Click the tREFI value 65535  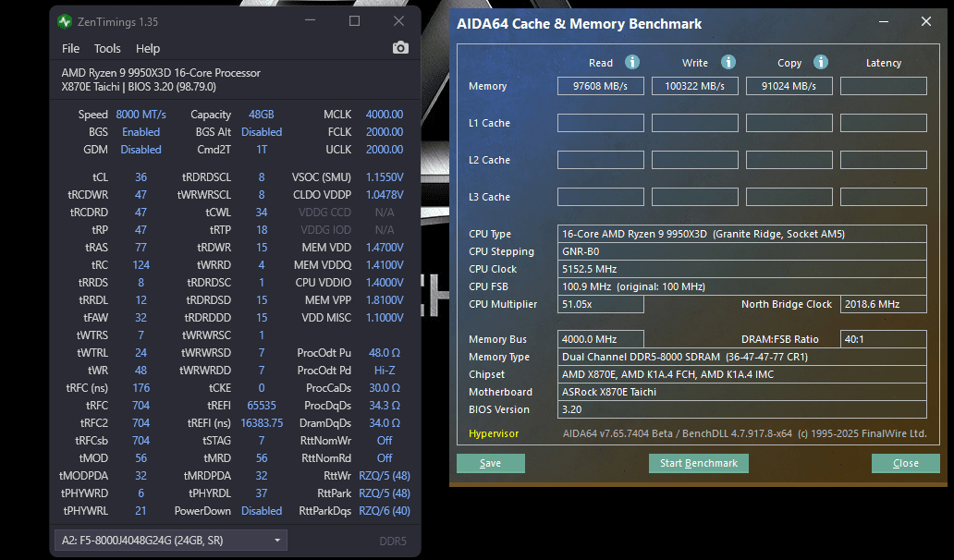click(262, 406)
